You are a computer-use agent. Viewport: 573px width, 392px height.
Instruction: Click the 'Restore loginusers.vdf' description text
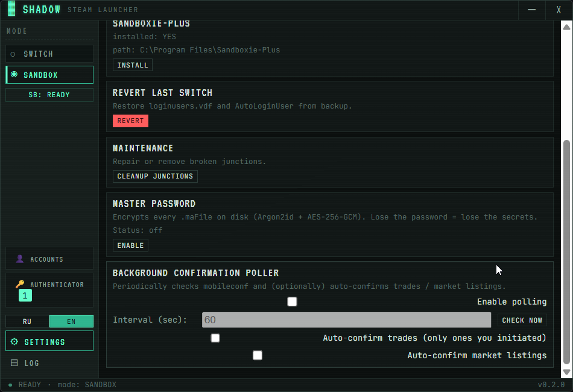(232, 106)
